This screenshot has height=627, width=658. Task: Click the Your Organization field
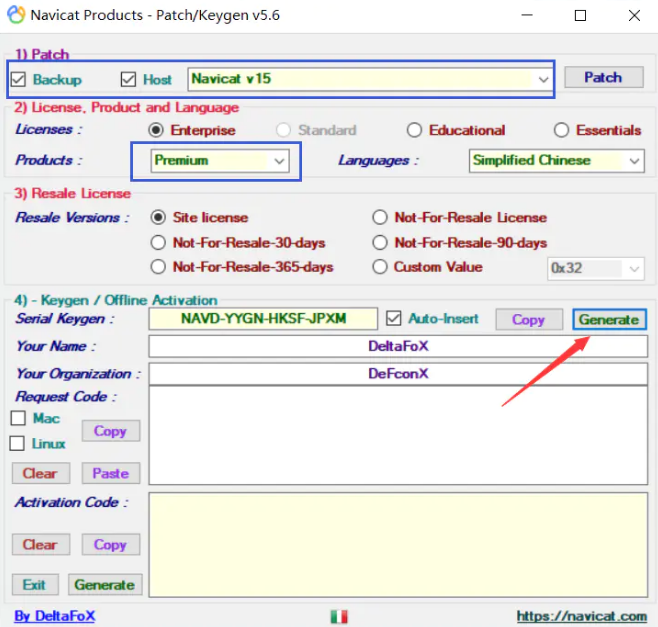(398, 374)
